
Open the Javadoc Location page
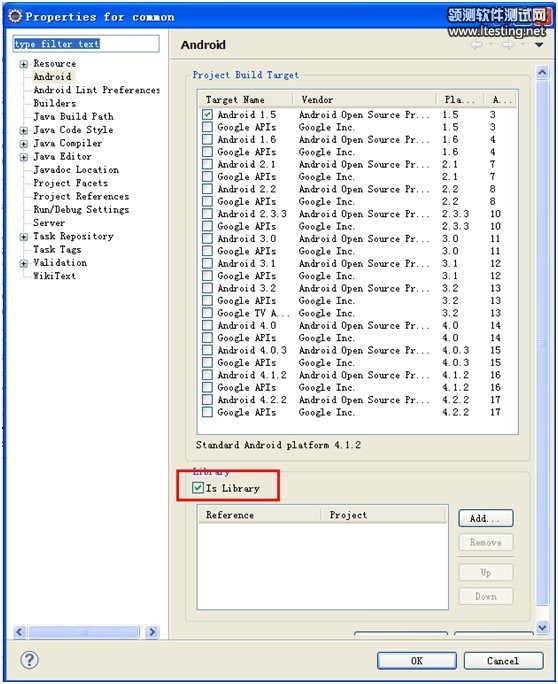(76, 170)
